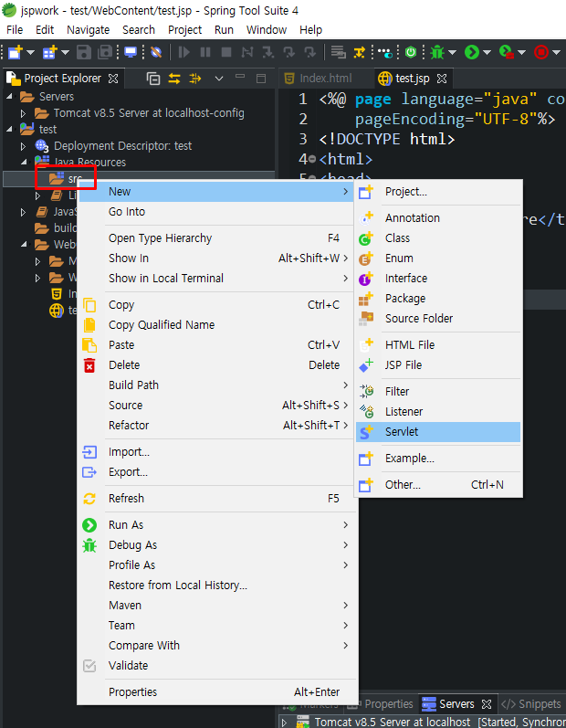Viewport: 566px width, 728px height.
Task: Click the green Boot Dashboard power icon
Action: tap(411, 52)
